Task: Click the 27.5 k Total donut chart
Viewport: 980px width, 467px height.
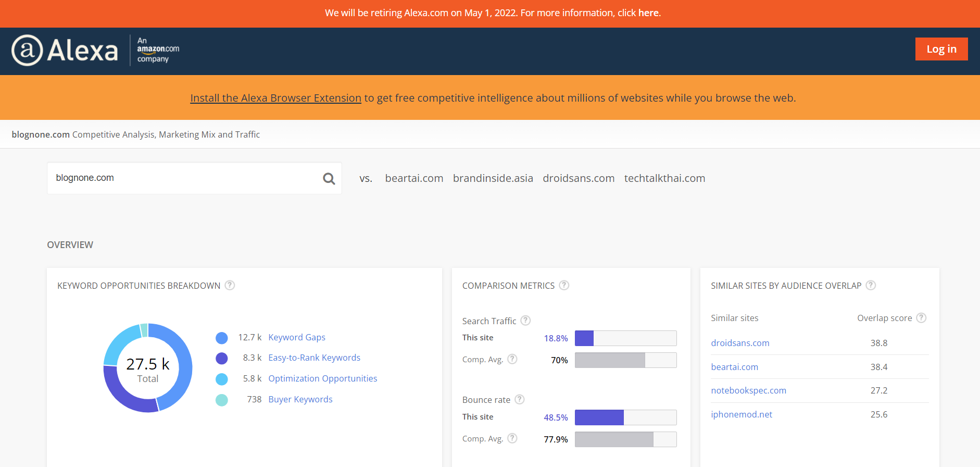Action: [x=148, y=368]
